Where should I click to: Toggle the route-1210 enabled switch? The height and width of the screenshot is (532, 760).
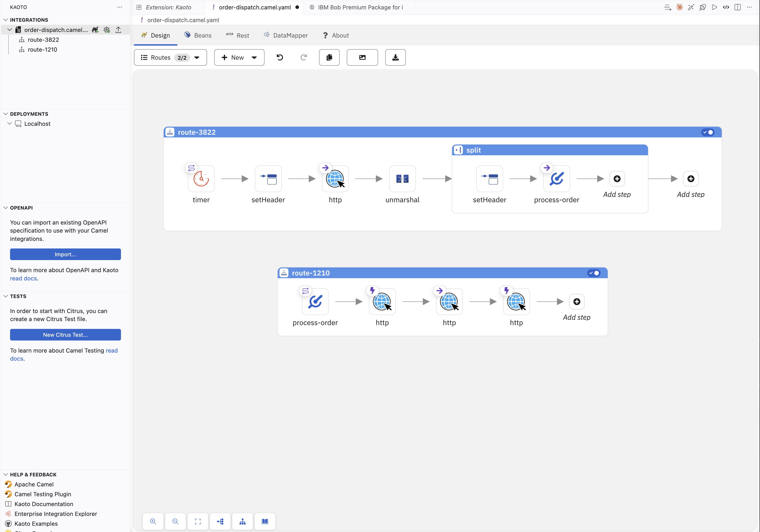(x=594, y=273)
